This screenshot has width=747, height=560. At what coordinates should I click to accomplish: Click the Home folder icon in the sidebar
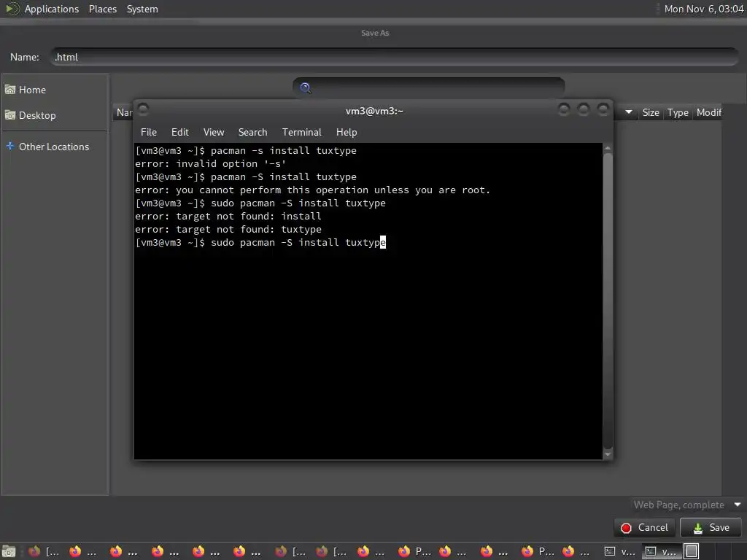10,90
